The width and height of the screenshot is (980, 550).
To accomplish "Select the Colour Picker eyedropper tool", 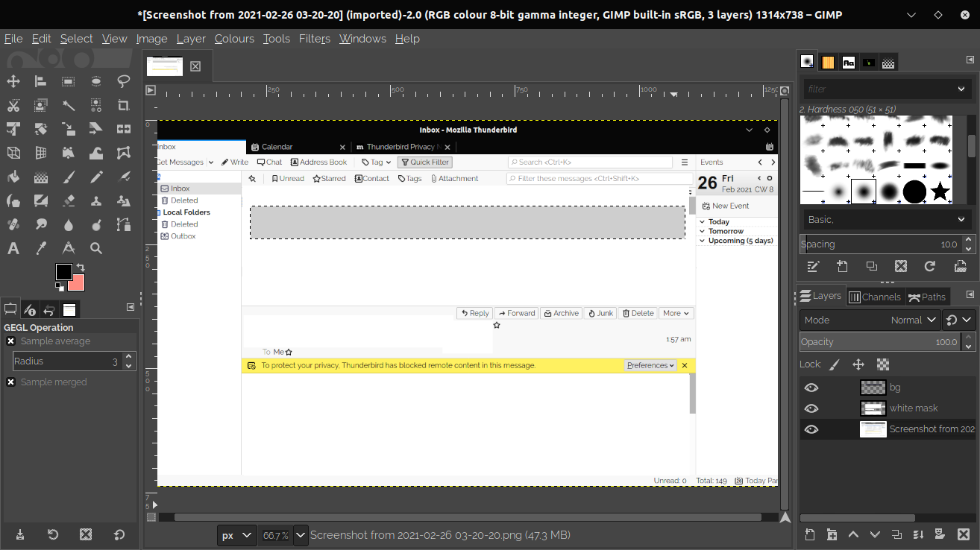I will coord(41,248).
